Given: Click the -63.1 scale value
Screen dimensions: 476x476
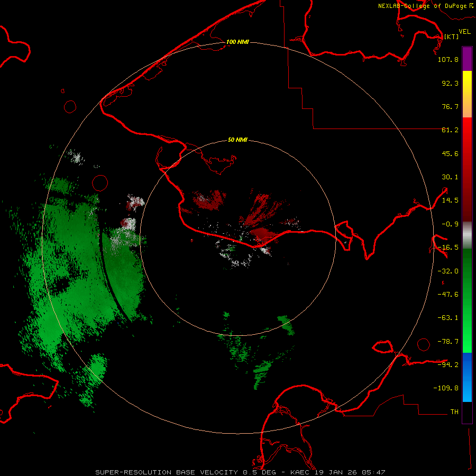Looking at the screenshot, I should tap(448, 318).
